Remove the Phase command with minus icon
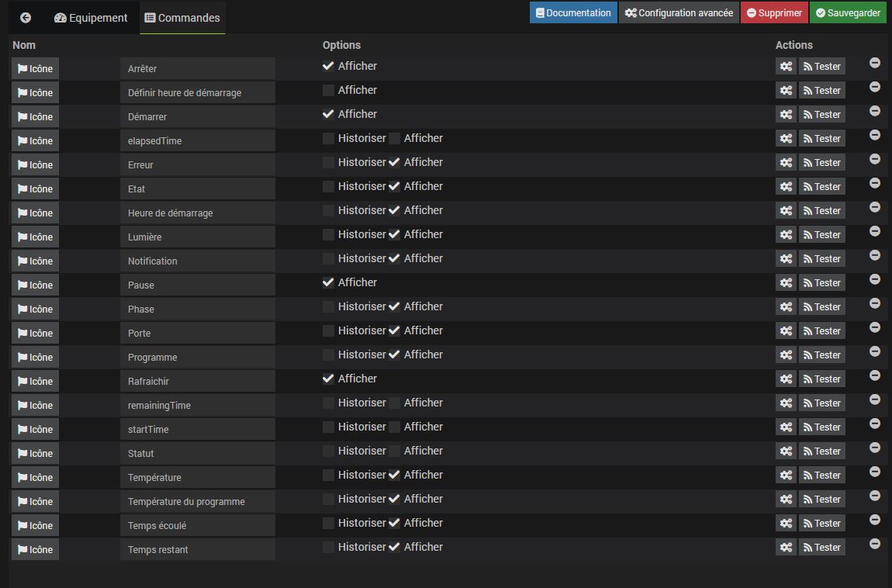This screenshot has width=892, height=588. (875, 303)
